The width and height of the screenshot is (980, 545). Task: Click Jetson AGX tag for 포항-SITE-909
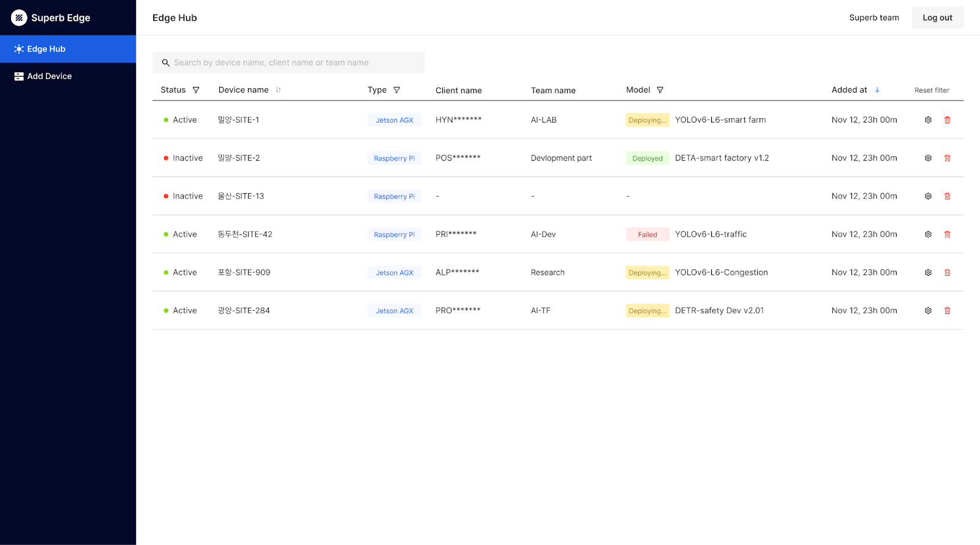394,273
